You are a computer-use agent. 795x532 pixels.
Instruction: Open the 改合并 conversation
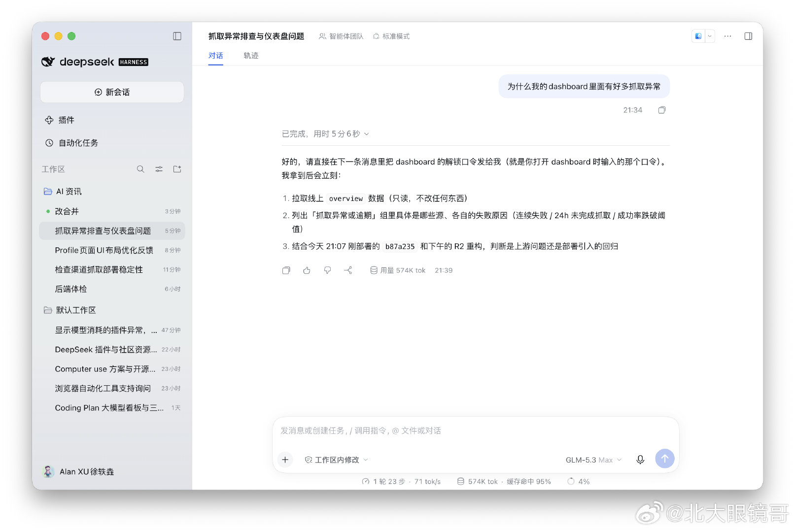112,211
